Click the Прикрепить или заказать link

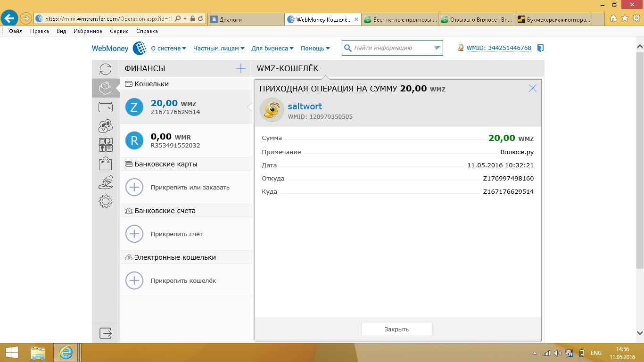pyautogui.click(x=190, y=187)
